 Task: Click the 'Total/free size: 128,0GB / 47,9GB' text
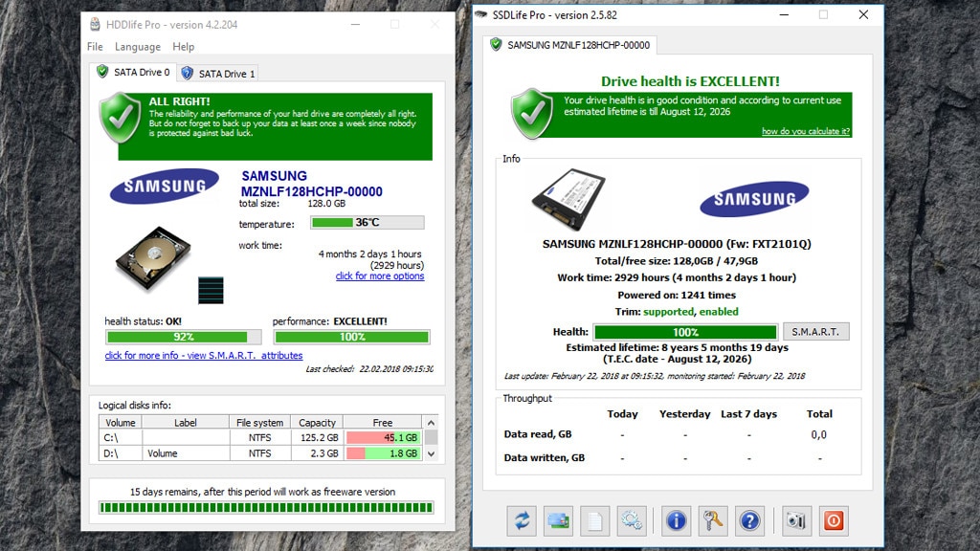point(677,261)
